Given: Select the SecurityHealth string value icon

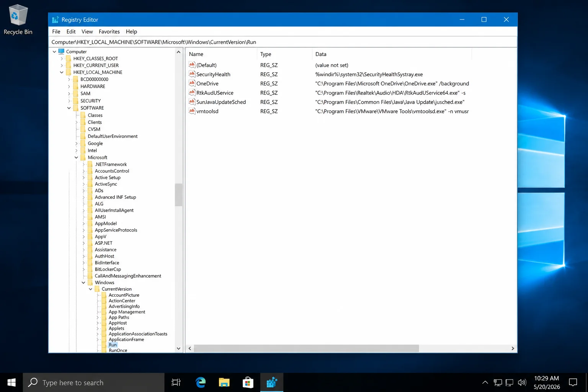Looking at the screenshot, I should coord(192,74).
